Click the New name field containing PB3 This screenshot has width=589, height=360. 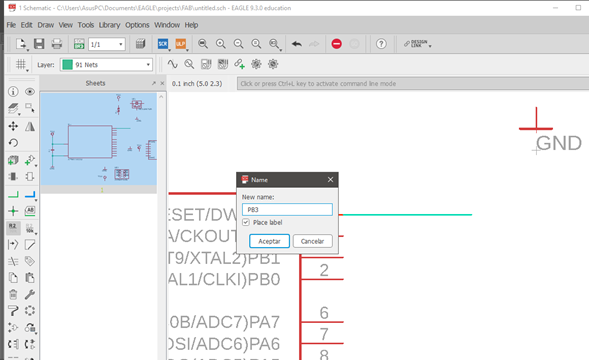click(287, 209)
